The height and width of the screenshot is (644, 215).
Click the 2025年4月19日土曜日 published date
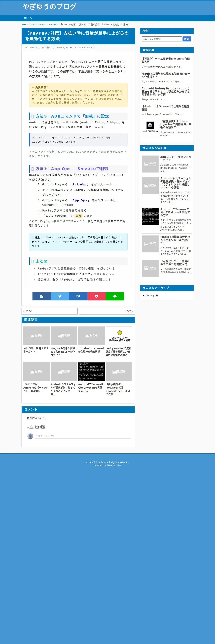39,47
